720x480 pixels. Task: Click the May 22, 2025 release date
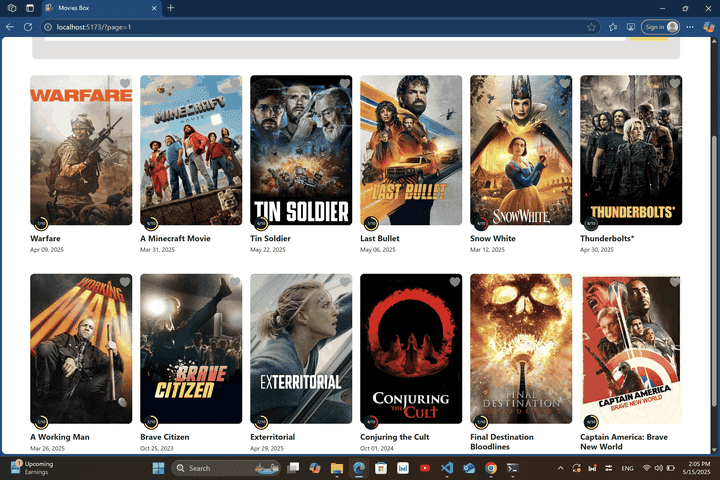point(268,250)
